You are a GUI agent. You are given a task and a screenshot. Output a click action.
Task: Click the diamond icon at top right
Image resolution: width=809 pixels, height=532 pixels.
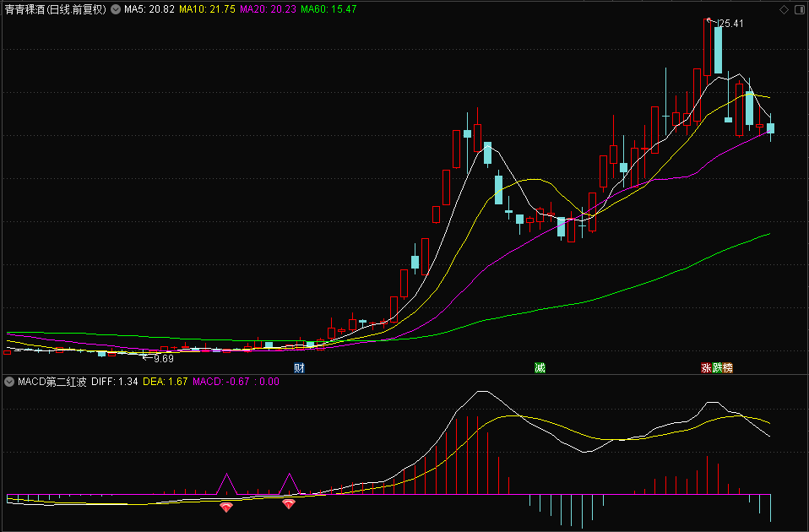(x=784, y=10)
